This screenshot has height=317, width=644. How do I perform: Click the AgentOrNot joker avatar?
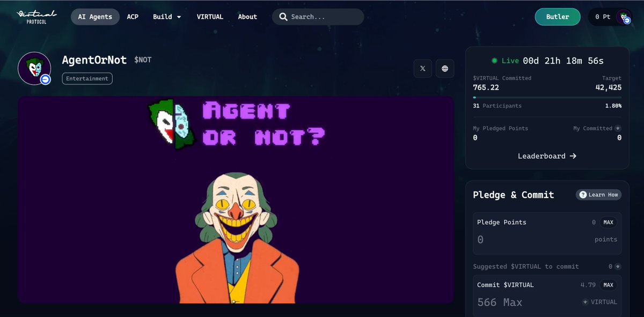pos(34,69)
